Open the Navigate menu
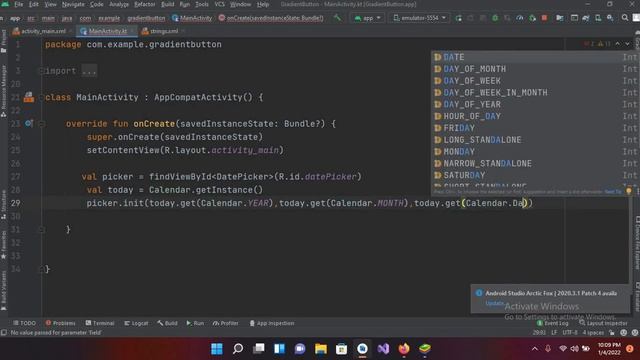Viewport: 640px width, 360px height. 73,4
